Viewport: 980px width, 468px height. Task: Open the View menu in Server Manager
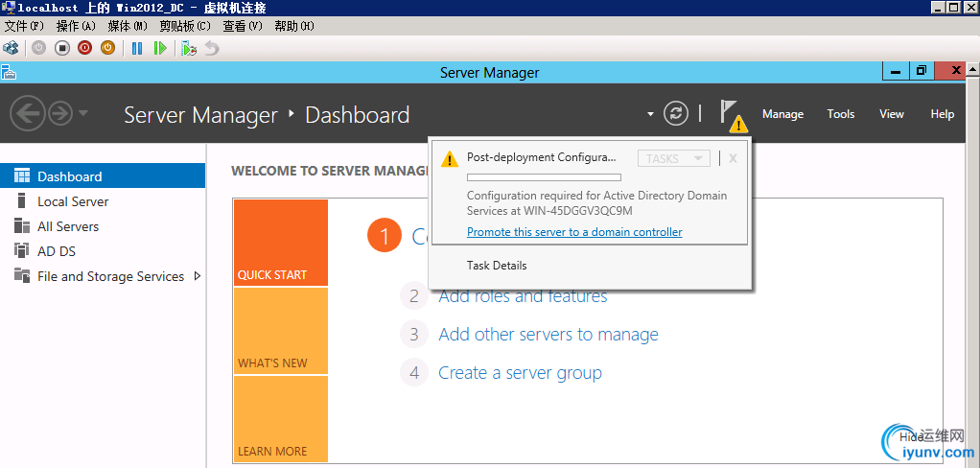(x=891, y=114)
